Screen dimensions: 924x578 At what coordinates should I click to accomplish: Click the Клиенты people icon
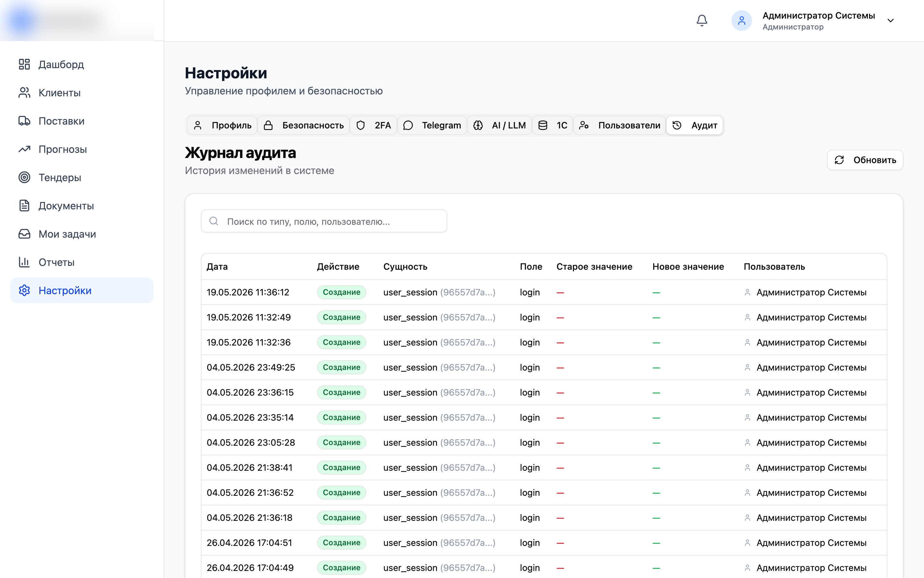coord(24,92)
